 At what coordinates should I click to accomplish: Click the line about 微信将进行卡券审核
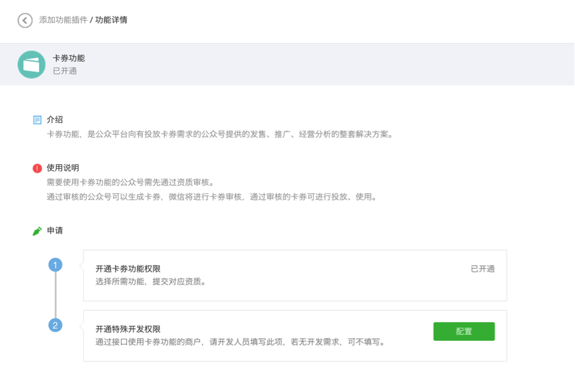coord(212,197)
